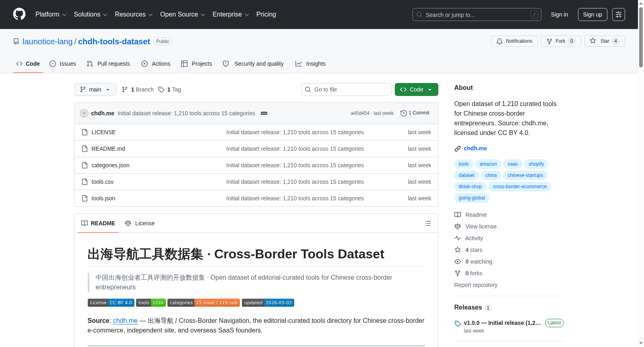Screen dimensions: 644x347
Task: Click the search magnifier icon in header
Action: 419,15
